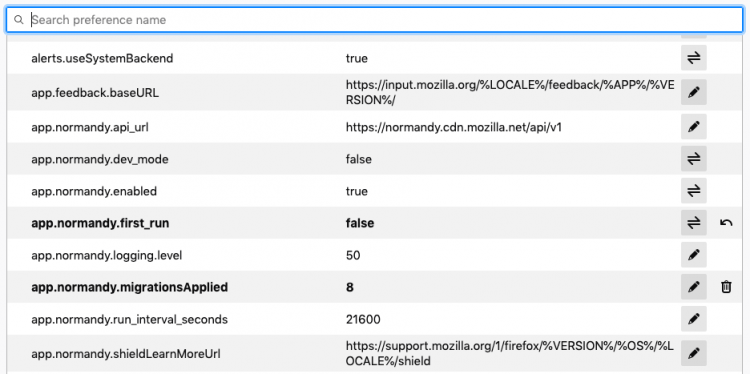
Task: Click the input.mozilla.org feedback URL value
Action: 510,93
